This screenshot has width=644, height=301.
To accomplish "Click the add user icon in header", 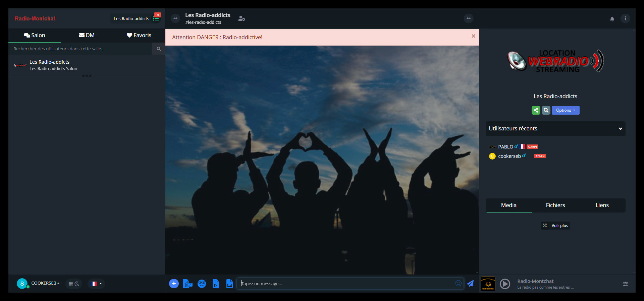I will (x=241, y=18).
